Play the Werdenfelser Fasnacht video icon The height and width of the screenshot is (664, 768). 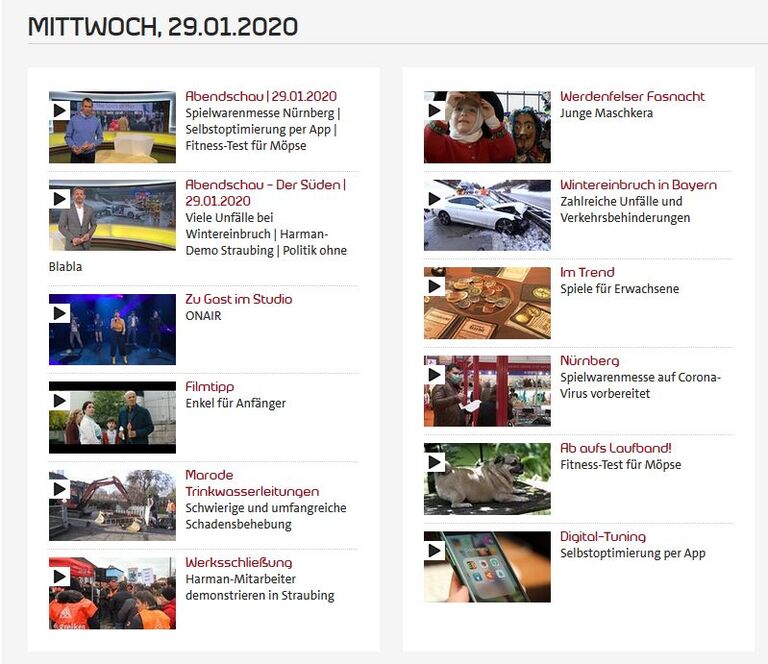pyautogui.click(x=434, y=111)
